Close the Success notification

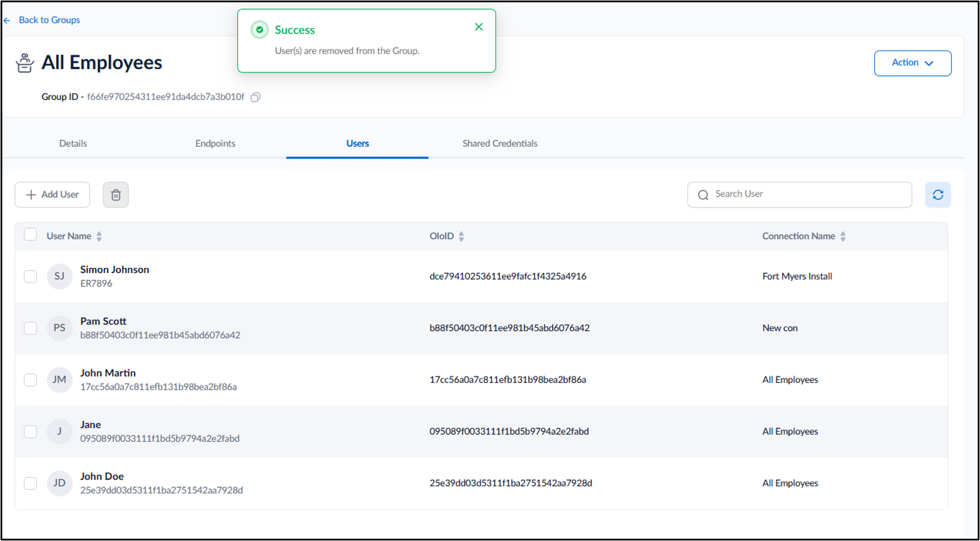pos(478,27)
